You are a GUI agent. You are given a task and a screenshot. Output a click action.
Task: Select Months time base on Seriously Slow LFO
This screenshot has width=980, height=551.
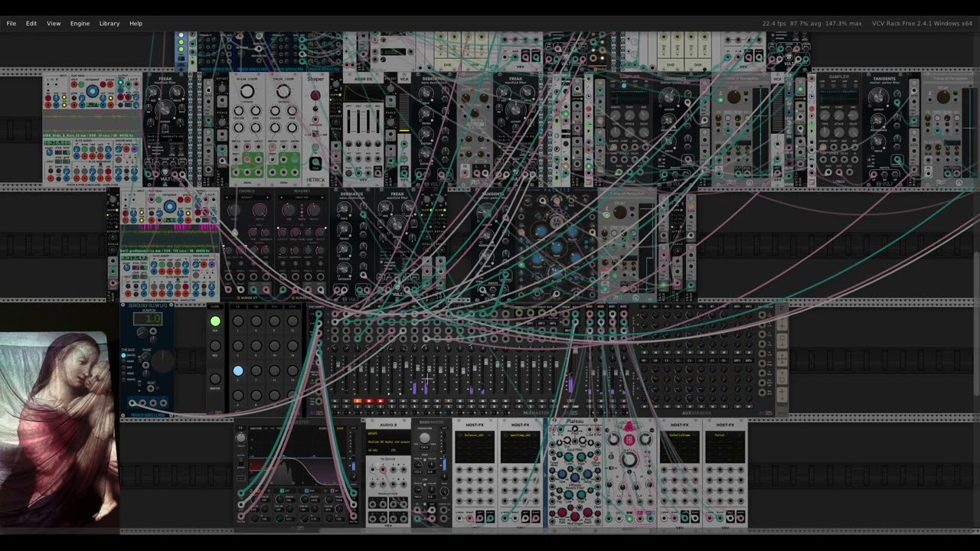pyautogui.click(x=123, y=380)
